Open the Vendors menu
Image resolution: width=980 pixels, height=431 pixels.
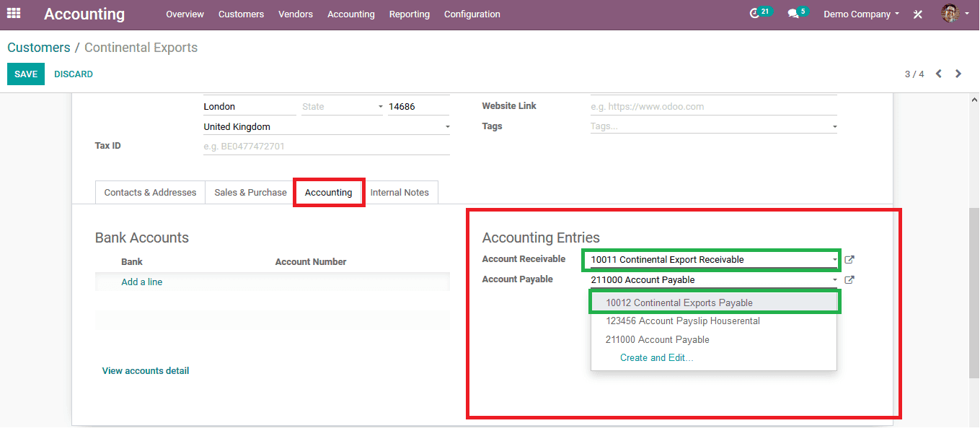click(x=295, y=14)
